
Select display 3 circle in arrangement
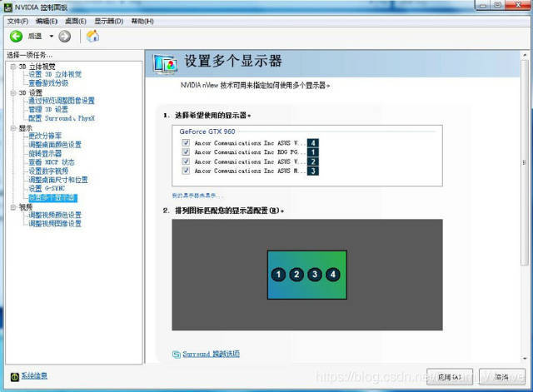[x=315, y=275]
